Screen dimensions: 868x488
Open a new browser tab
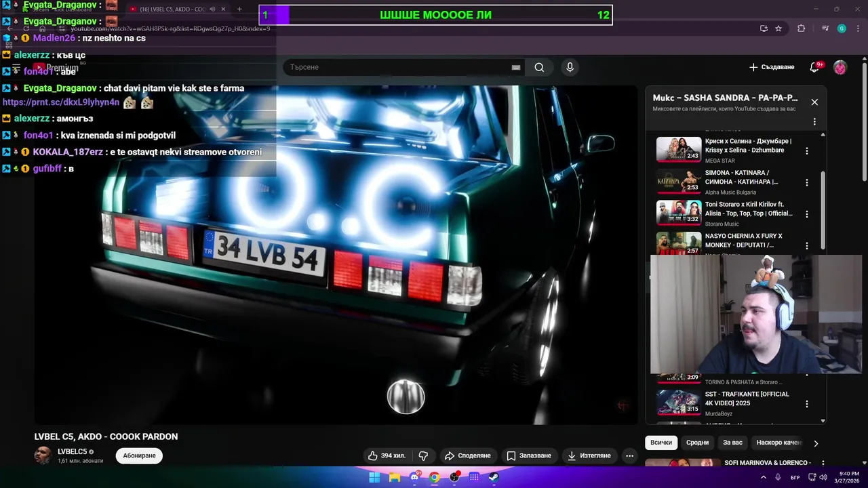click(239, 9)
